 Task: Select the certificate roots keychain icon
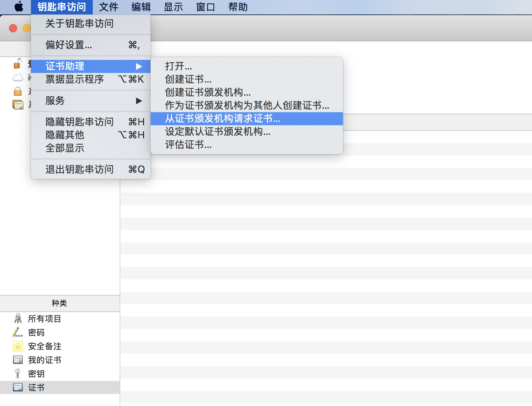[18, 105]
